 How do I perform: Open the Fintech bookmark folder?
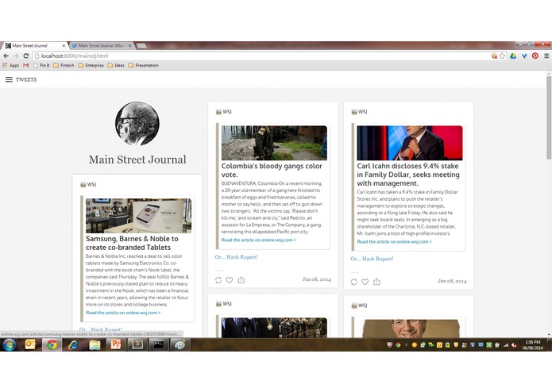tap(64, 65)
